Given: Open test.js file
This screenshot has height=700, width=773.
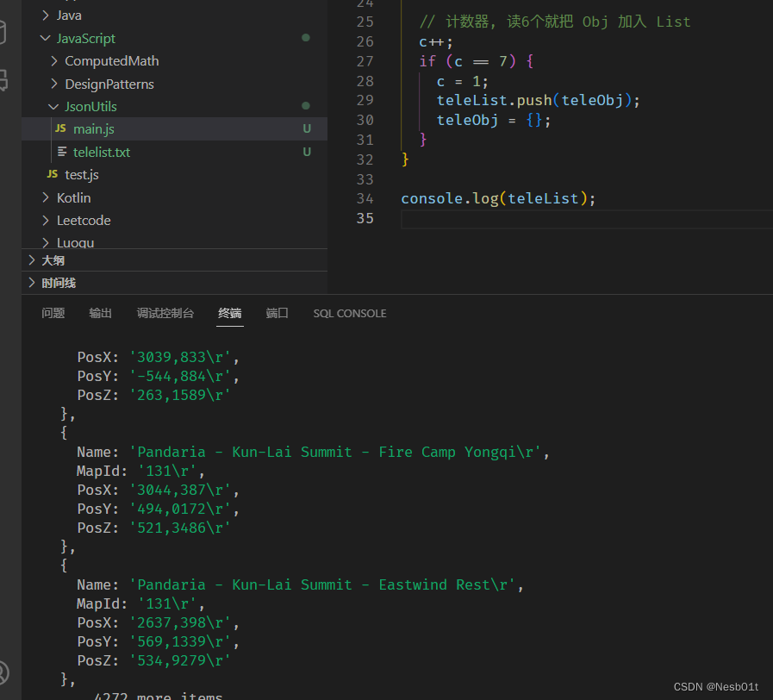Looking at the screenshot, I should pos(175,175).
